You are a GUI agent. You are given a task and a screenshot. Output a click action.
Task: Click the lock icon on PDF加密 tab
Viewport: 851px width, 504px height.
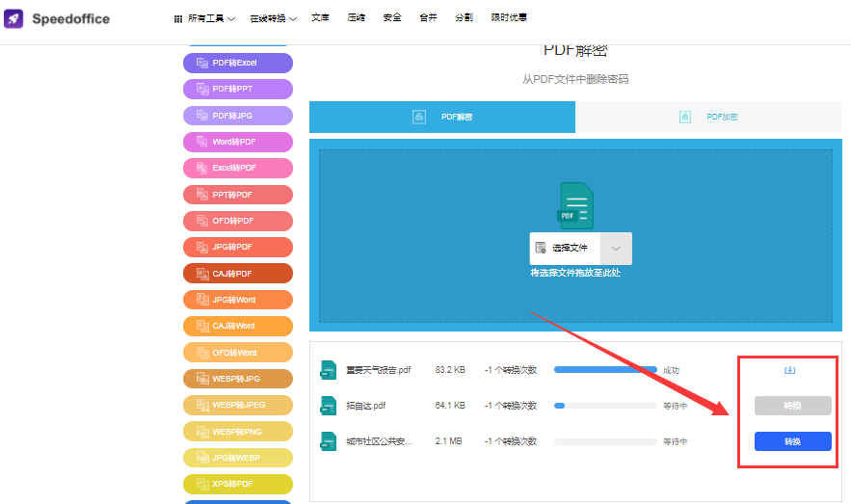[x=685, y=117]
